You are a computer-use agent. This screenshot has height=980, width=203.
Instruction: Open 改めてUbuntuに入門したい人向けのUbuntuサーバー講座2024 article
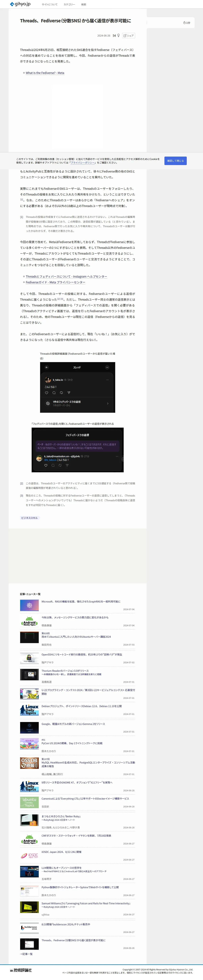pyautogui.click(x=76, y=637)
